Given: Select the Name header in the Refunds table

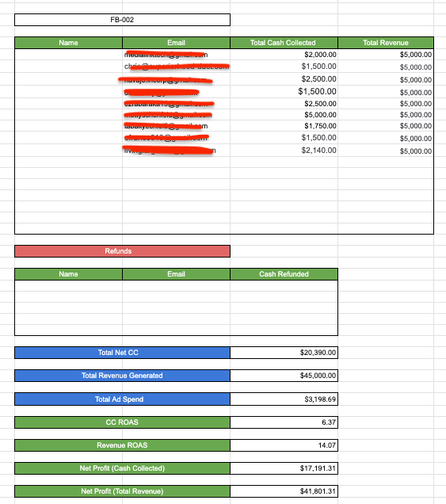Looking at the screenshot, I should pos(68,274).
